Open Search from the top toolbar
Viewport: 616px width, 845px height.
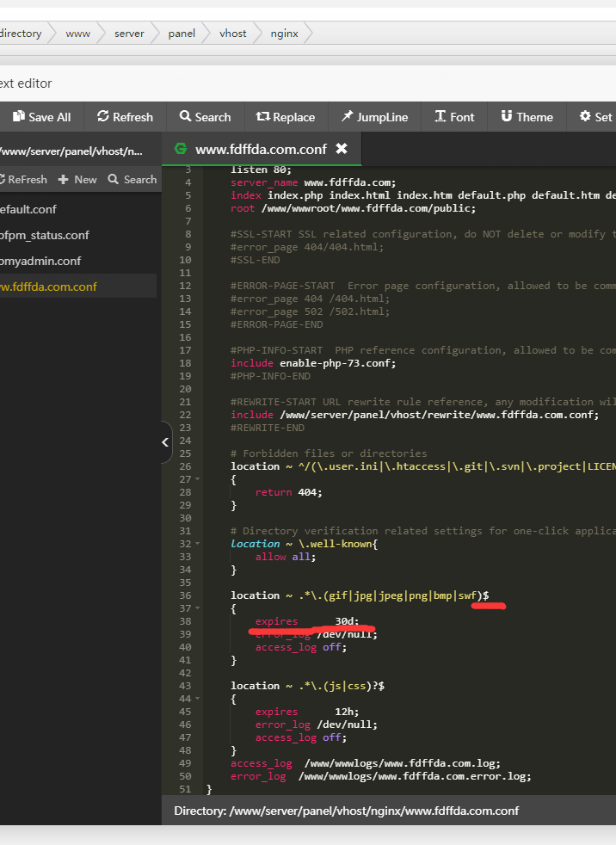[x=205, y=117]
